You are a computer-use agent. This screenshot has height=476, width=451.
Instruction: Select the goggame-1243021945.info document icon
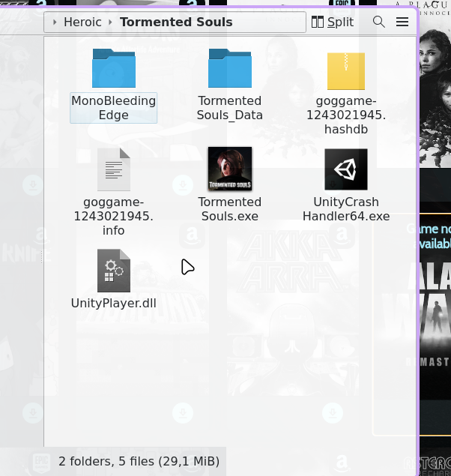coord(114,169)
